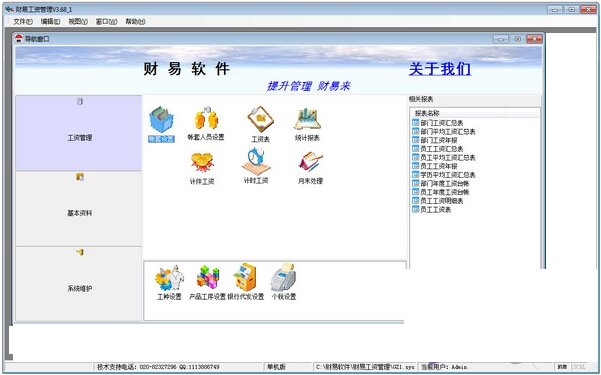Viewport: 601px width, 375px height.
Task: Open the 工种设置 worker icon
Action: pos(169,278)
